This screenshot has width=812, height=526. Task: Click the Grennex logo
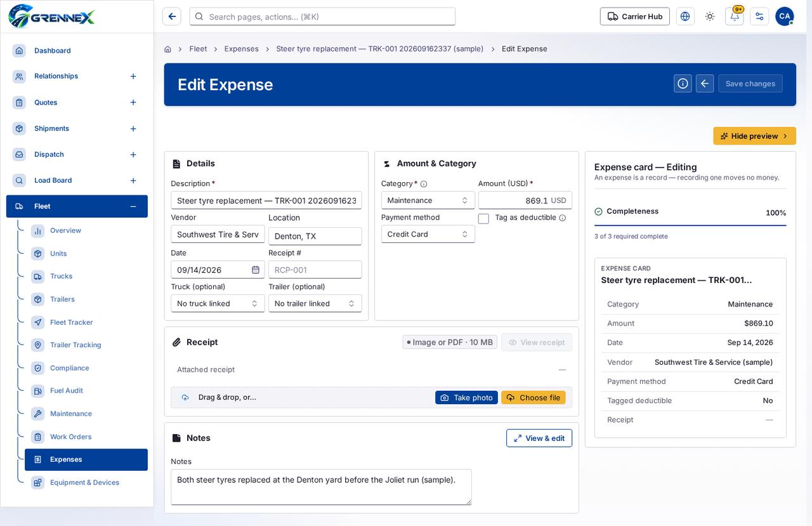pyautogui.click(x=51, y=16)
